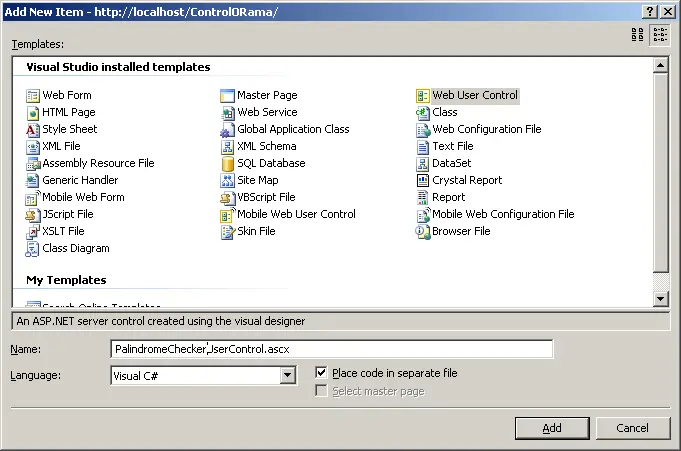Image resolution: width=681 pixels, height=451 pixels.
Task: Select the Report template icon
Action: pos(423,198)
